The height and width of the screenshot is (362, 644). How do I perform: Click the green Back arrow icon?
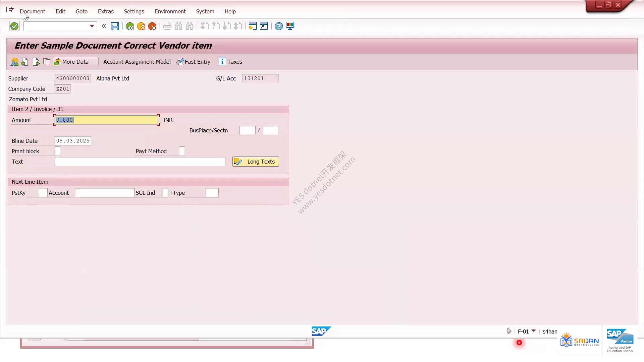[130, 26]
